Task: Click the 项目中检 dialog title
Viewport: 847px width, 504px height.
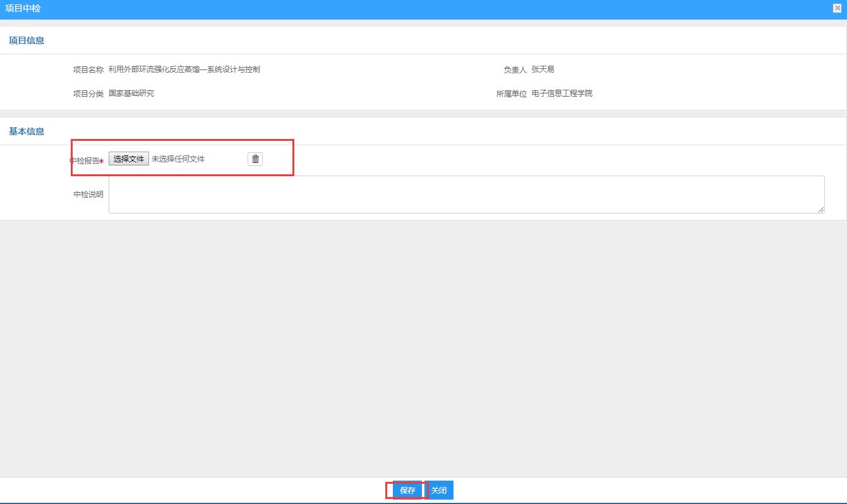Action: point(23,9)
